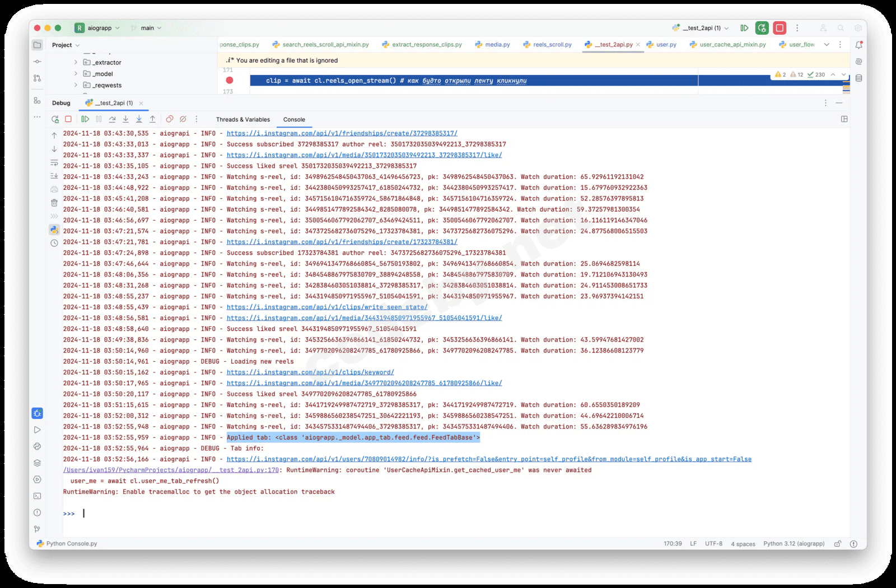The width and height of the screenshot is (896, 588).
Task: Change 4 spaces indent setting
Action: coord(743,544)
